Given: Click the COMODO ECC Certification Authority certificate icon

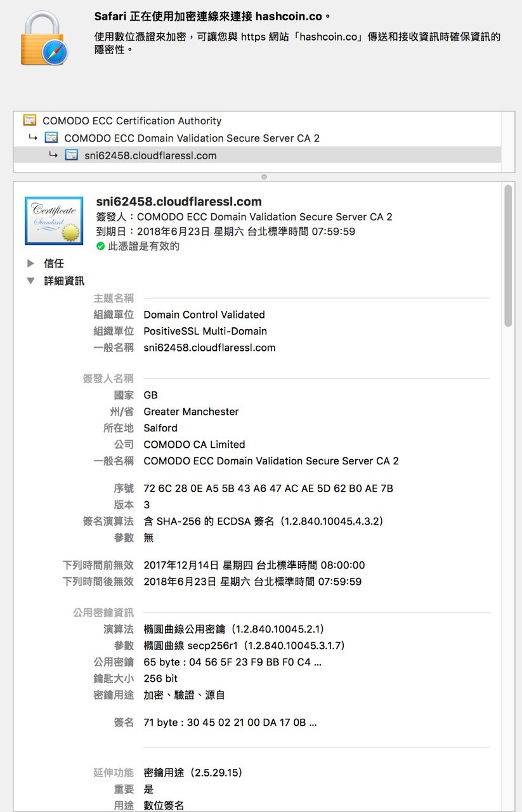Looking at the screenshot, I should point(30,121).
